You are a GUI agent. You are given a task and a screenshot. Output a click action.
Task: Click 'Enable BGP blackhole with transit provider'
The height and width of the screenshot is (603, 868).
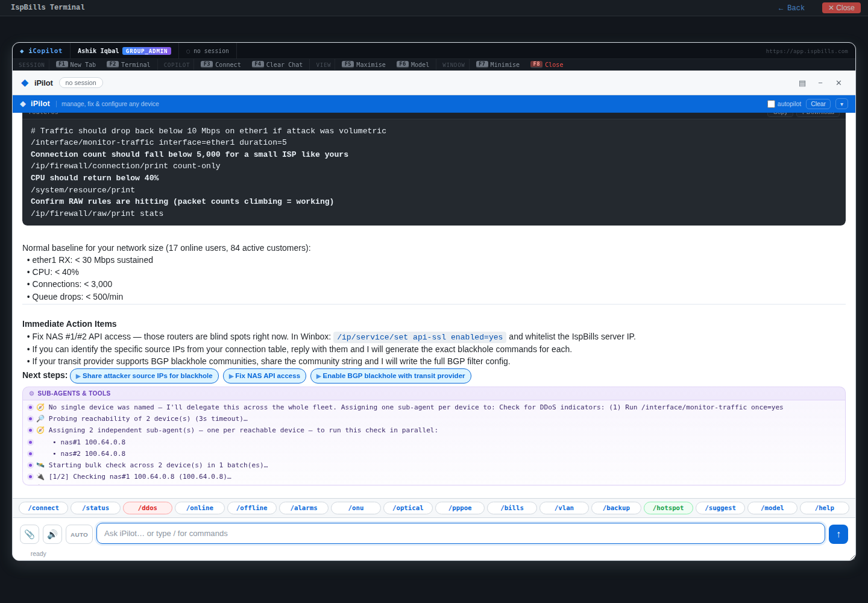pyautogui.click(x=391, y=376)
